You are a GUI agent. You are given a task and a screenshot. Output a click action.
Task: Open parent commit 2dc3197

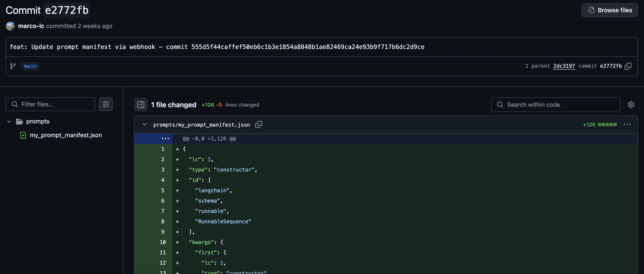[x=564, y=66]
